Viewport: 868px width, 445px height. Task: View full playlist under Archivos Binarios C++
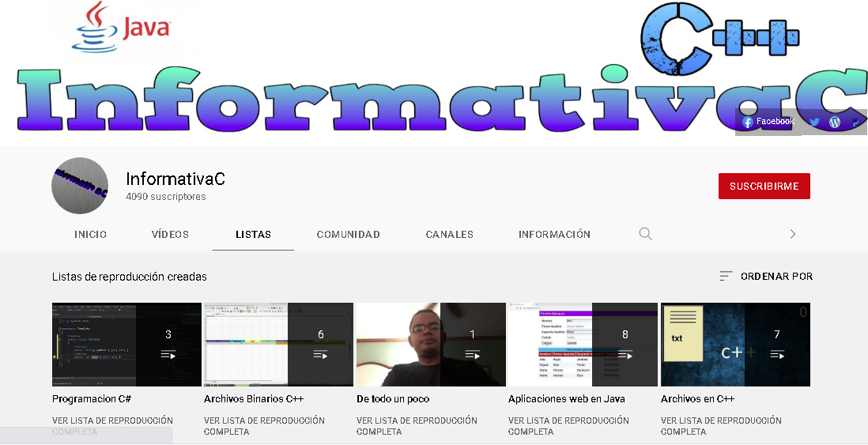tap(264, 425)
